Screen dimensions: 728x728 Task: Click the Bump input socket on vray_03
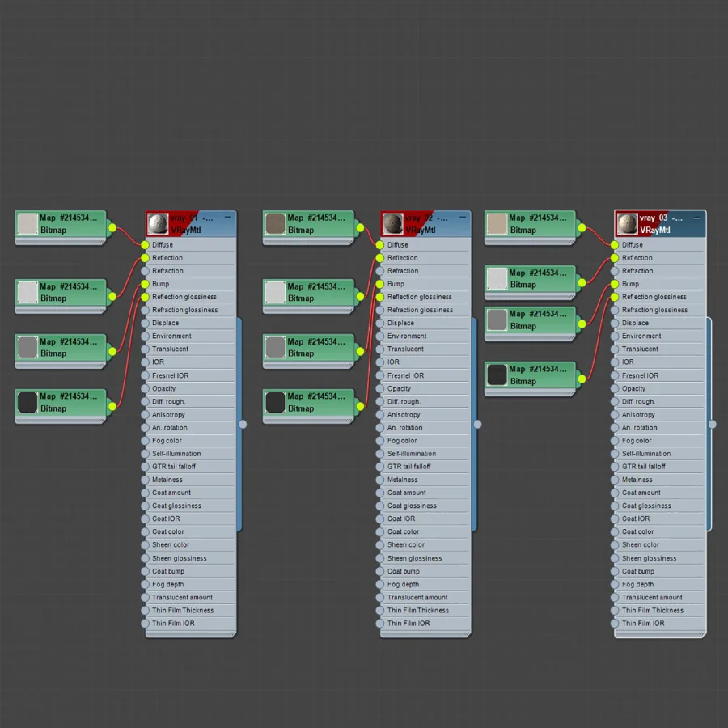click(615, 284)
